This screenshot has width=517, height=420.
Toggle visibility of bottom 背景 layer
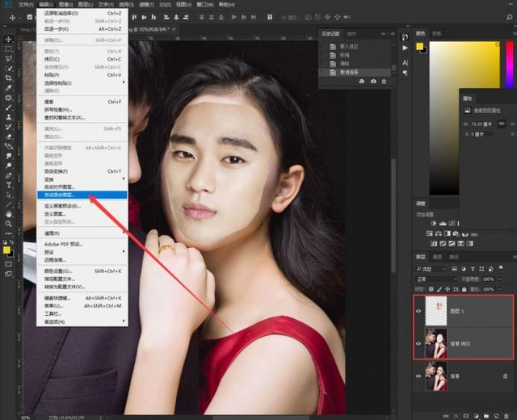[419, 376]
